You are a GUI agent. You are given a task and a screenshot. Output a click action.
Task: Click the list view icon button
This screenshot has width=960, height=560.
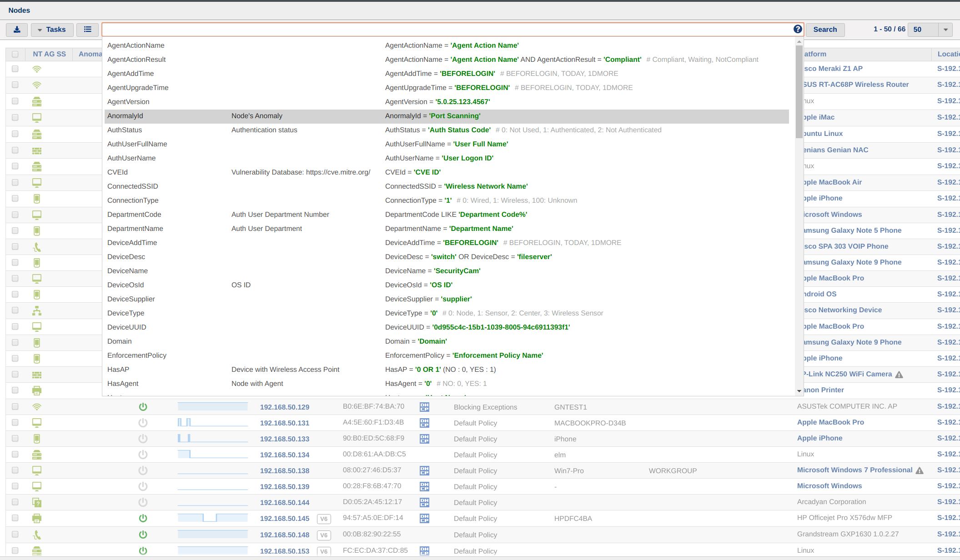click(88, 30)
